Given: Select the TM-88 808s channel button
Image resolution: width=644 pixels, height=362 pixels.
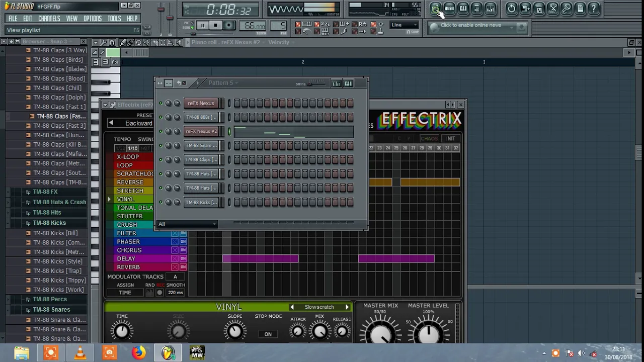Looking at the screenshot, I should pyautogui.click(x=201, y=117).
